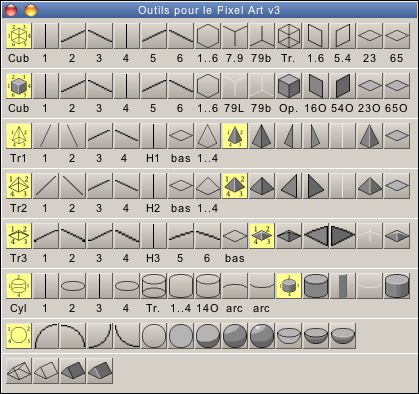Image resolution: width=419 pixels, height=394 pixels.
Task: Select the Cyl cylinder reference icon
Action: (19, 286)
